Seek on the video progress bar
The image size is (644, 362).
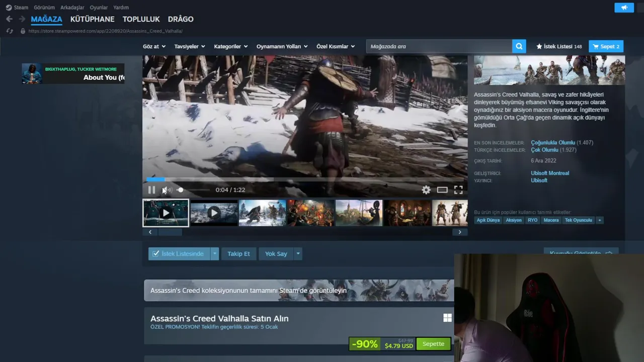(305, 179)
